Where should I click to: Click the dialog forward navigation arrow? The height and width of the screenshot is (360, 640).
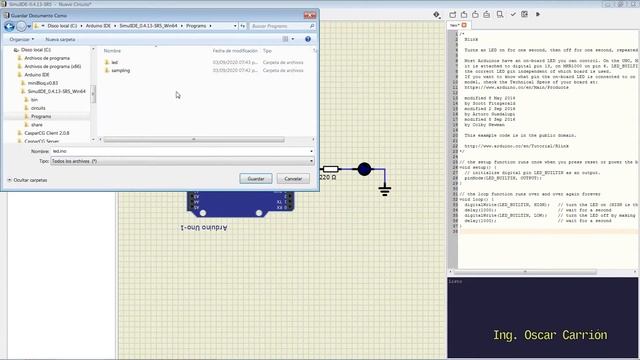click(21, 26)
